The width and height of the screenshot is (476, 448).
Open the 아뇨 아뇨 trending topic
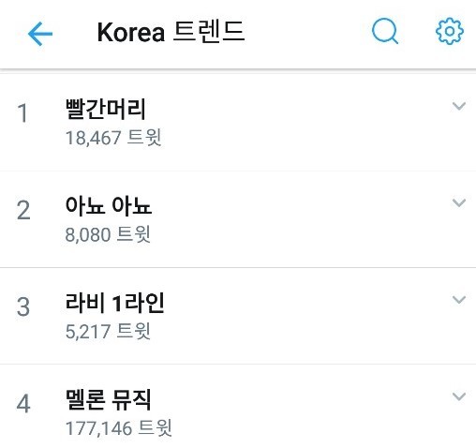click(109, 205)
